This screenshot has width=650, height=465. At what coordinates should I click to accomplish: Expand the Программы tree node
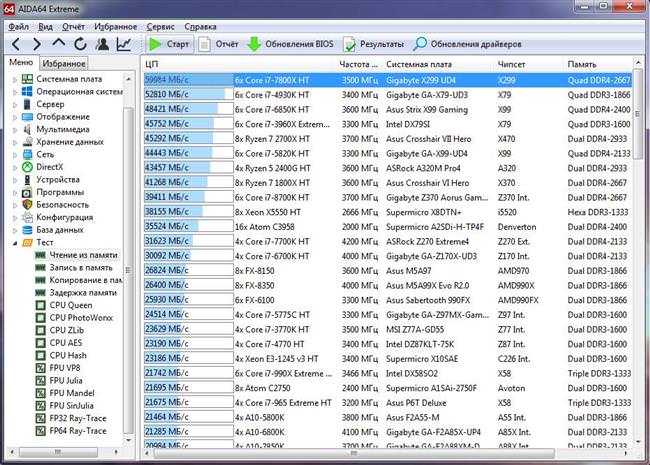15,193
